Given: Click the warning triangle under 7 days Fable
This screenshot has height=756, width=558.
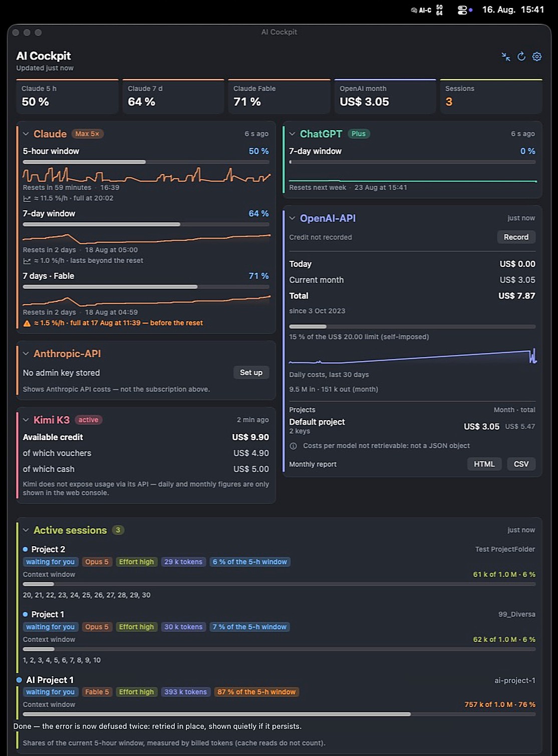Looking at the screenshot, I should [27, 323].
